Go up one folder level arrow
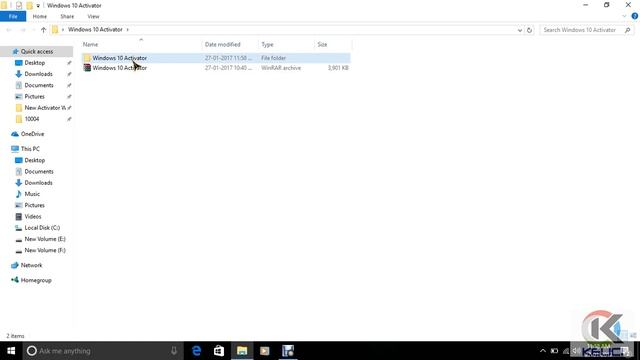640x360 pixels. coord(43,30)
